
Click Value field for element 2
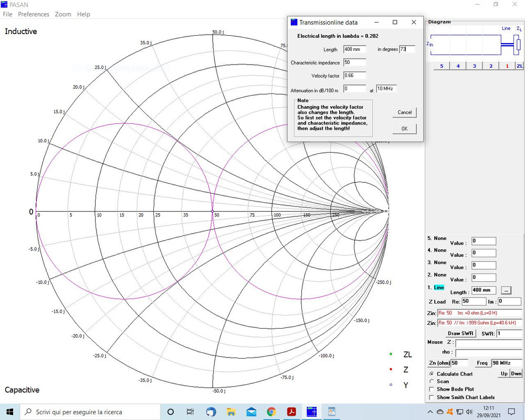(484, 278)
